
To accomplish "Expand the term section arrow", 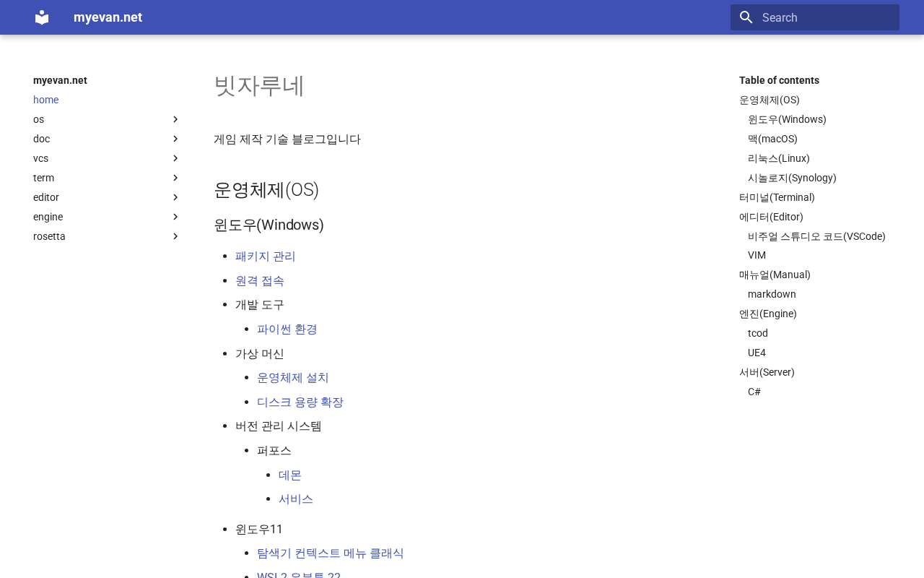I will 175,178.
